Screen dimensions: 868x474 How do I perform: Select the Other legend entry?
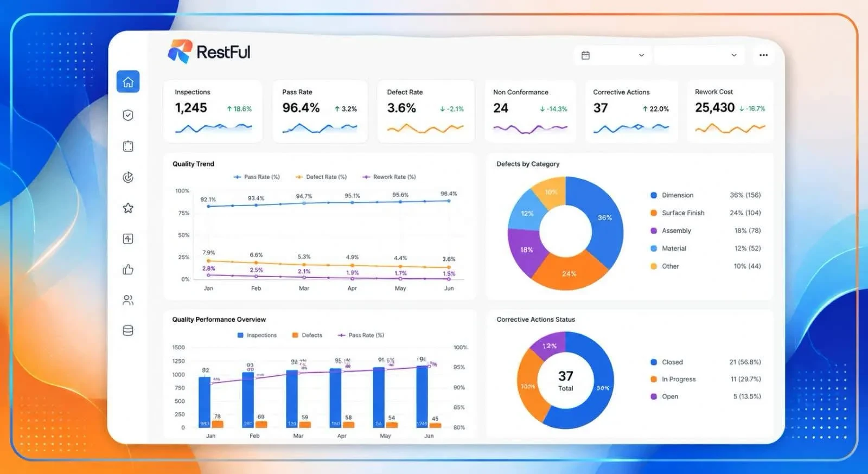tap(706, 266)
